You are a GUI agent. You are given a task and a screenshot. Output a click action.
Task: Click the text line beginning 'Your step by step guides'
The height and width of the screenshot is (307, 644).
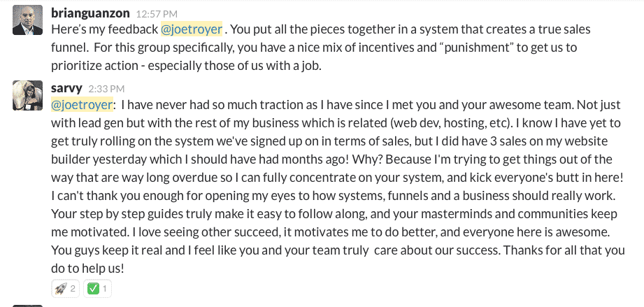click(334, 214)
